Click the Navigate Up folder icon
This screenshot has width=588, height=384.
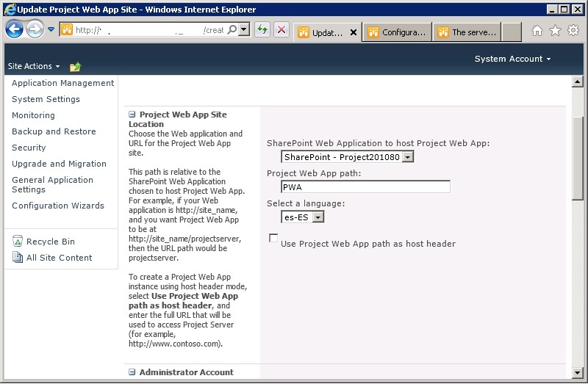coord(75,67)
